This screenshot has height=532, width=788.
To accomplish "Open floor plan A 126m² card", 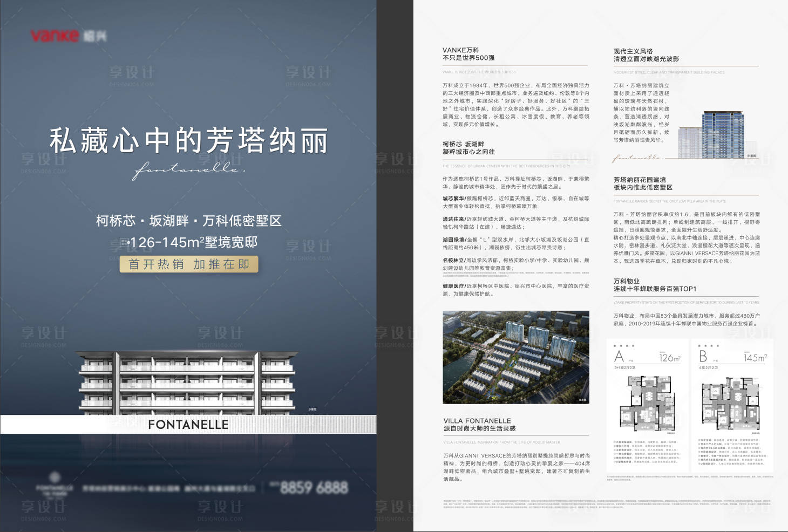I will 648,406.
